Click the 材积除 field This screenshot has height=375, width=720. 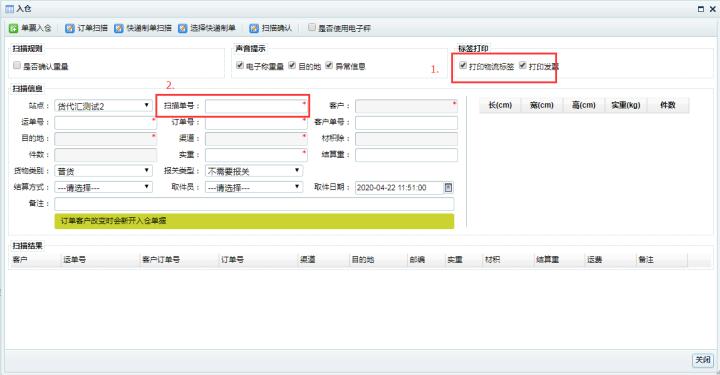pos(406,139)
